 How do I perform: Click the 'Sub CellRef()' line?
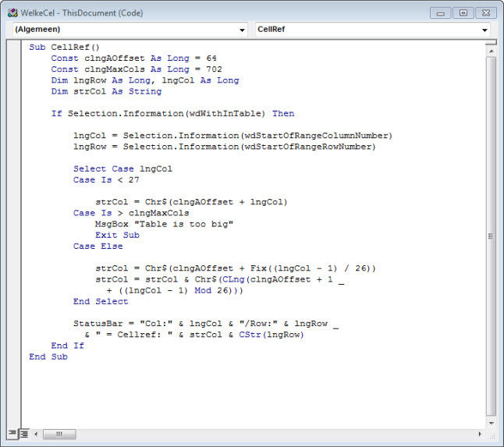(64, 48)
